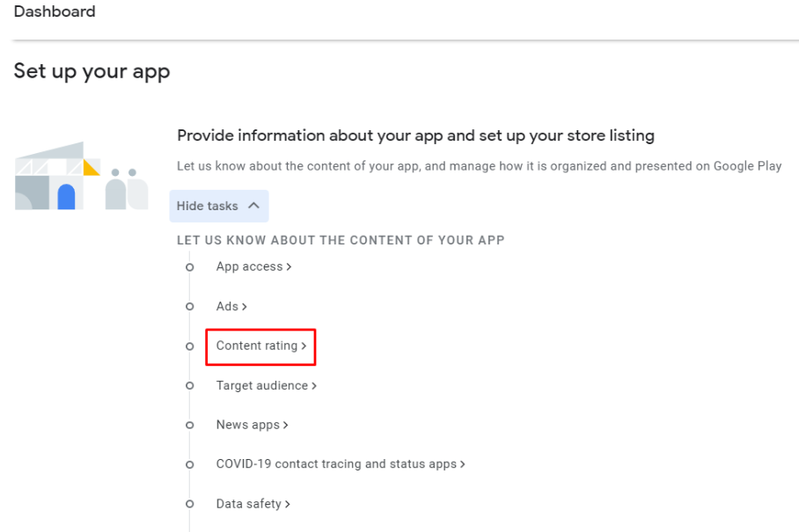Open the Data safety task
Screen dimensions: 799x532
253,504
